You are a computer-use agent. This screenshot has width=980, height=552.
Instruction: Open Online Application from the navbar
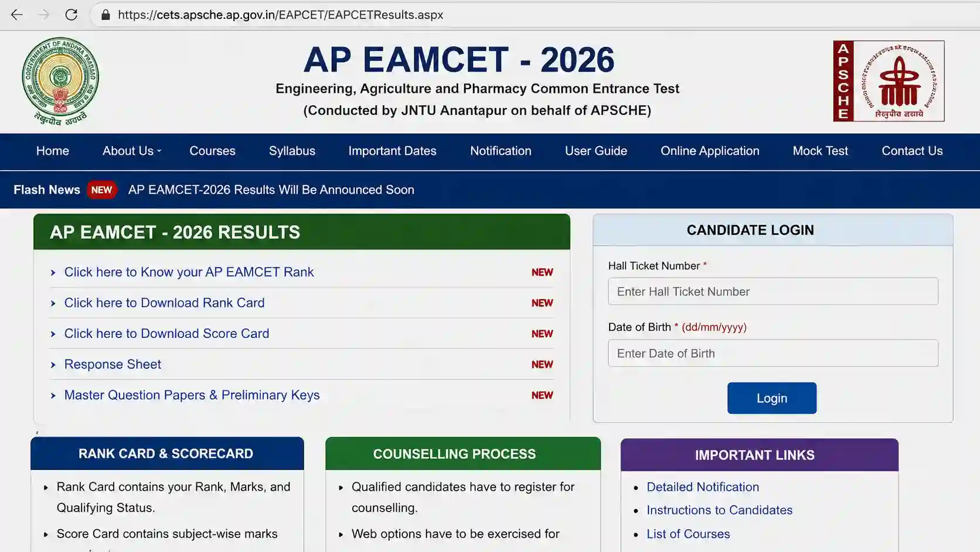[x=710, y=151]
